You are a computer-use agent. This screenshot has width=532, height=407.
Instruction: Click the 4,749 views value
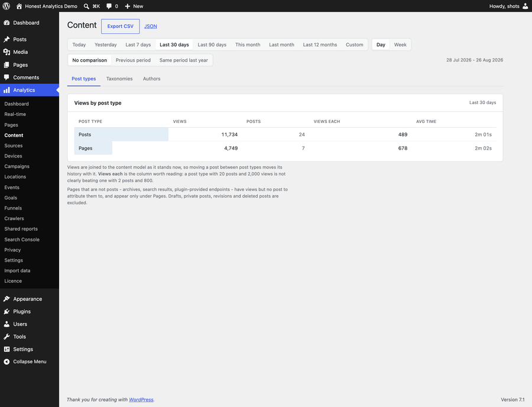[231, 148]
